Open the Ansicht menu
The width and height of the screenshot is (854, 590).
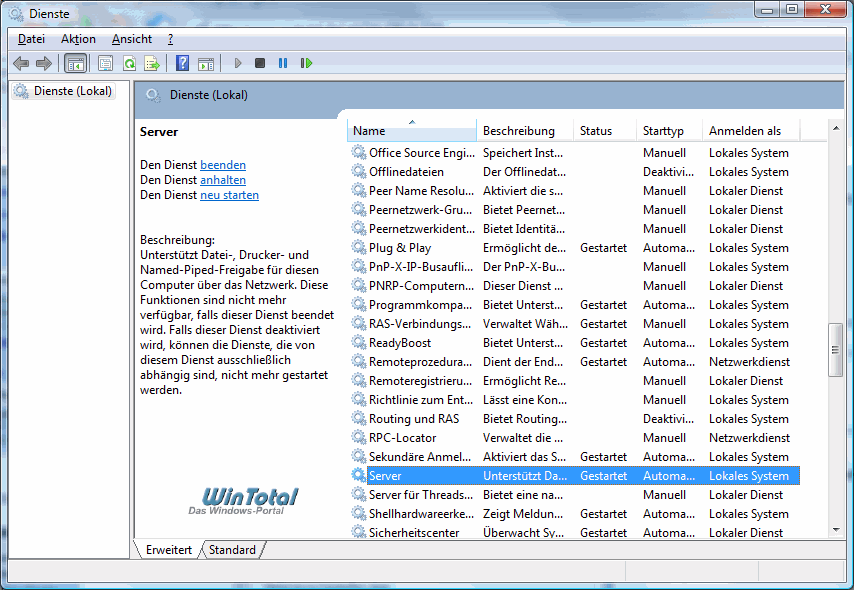132,39
